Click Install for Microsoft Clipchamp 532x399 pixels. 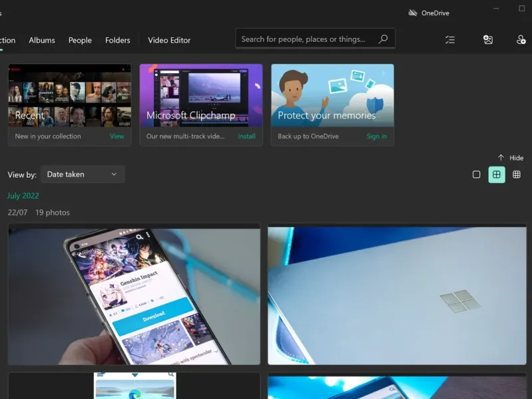click(247, 136)
